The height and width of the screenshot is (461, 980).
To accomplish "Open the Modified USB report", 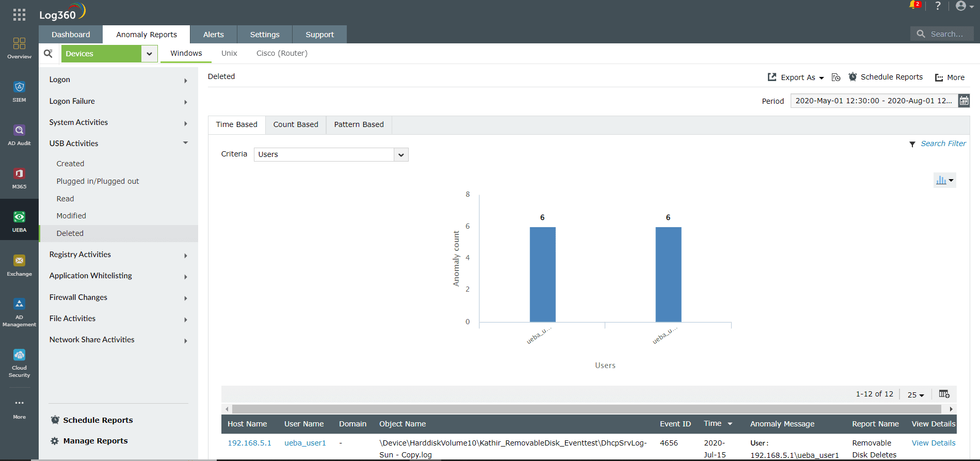I will point(71,216).
